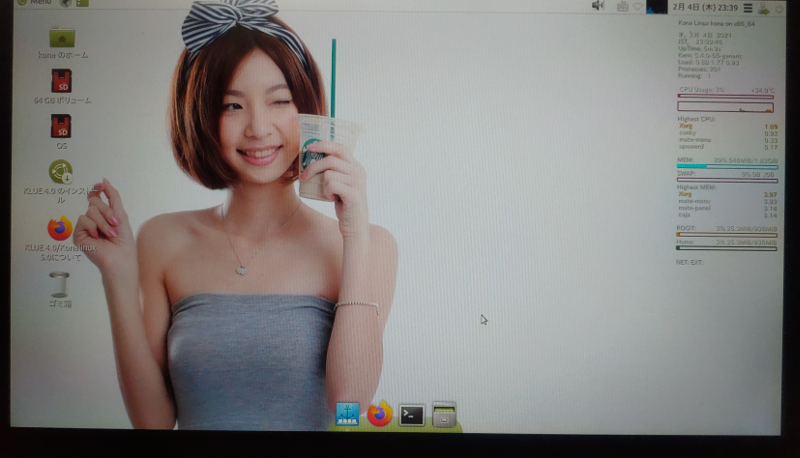The height and width of the screenshot is (458, 800).
Task: Open the 'kona のホーム' home folder icon
Action: 62,42
